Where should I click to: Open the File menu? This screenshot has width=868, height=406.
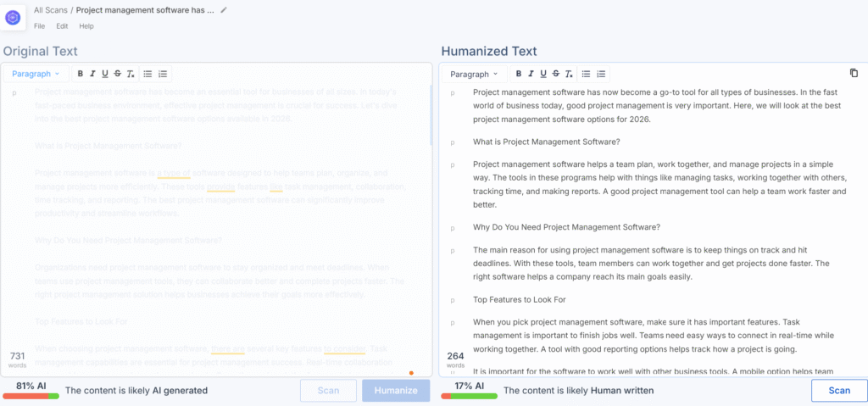click(x=39, y=26)
